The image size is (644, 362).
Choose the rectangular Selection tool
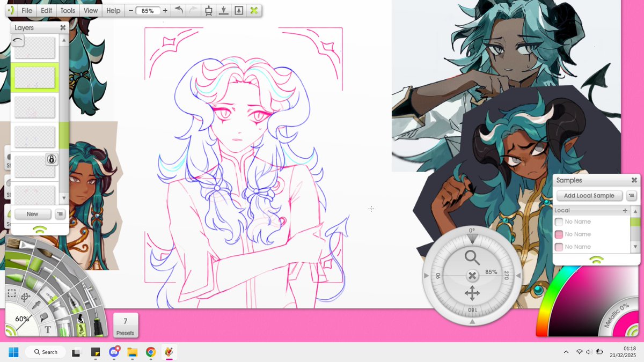tap(12, 293)
